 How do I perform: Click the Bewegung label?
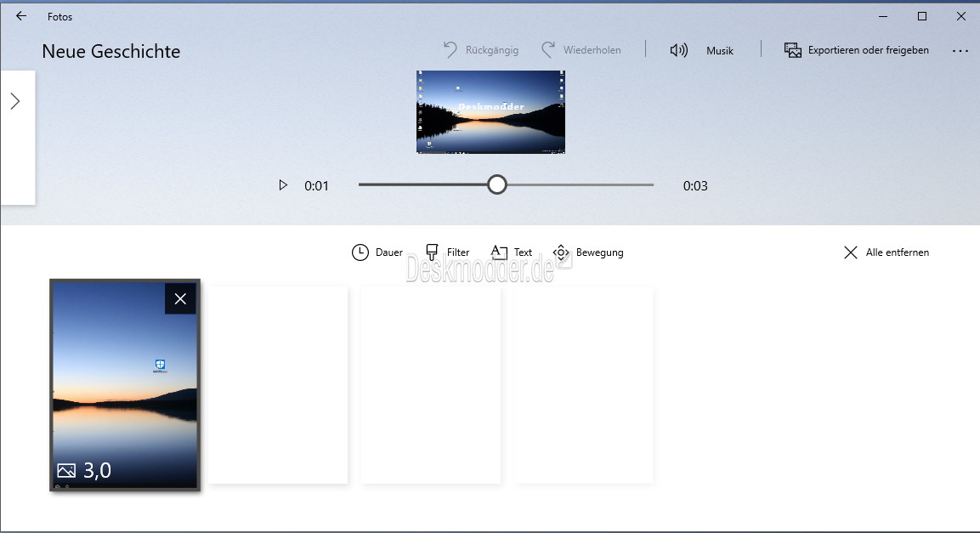599,252
